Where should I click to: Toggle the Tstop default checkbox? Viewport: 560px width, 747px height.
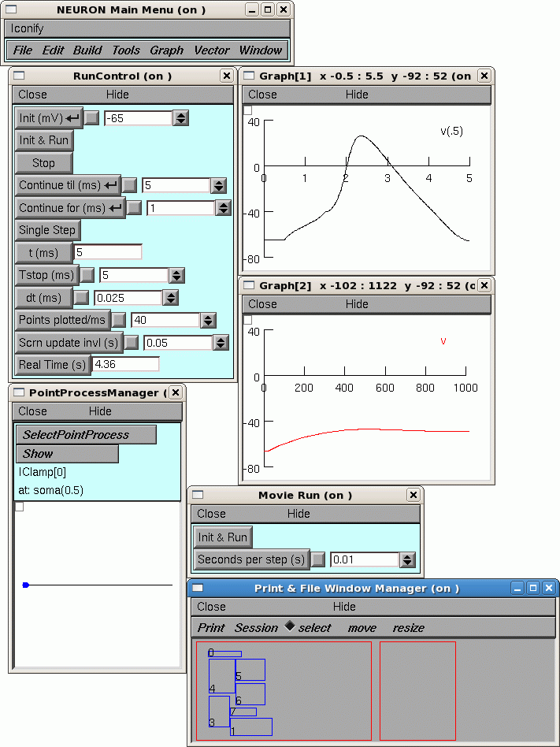coord(87,275)
